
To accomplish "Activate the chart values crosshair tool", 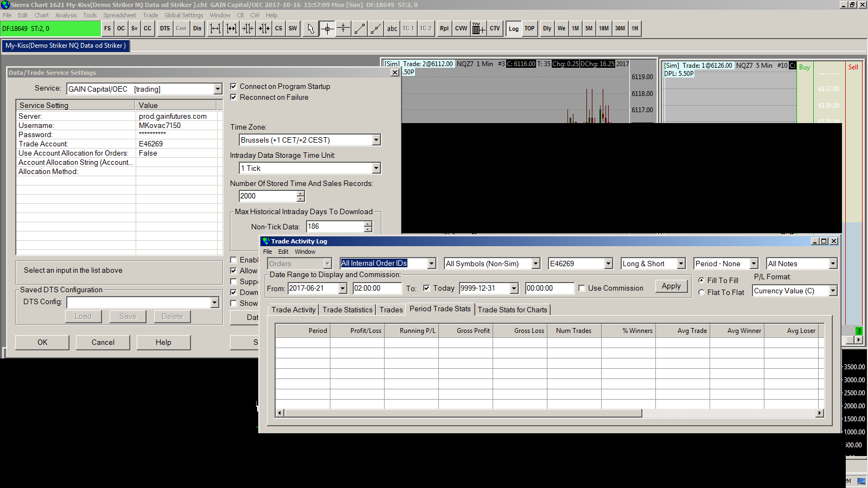I will 327,29.
